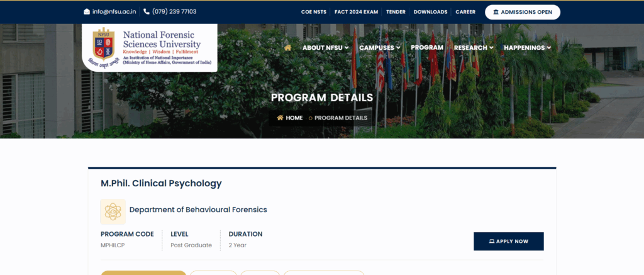Expand the About NFSU dropdown
The width and height of the screenshot is (644, 275).
click(325, 48)
